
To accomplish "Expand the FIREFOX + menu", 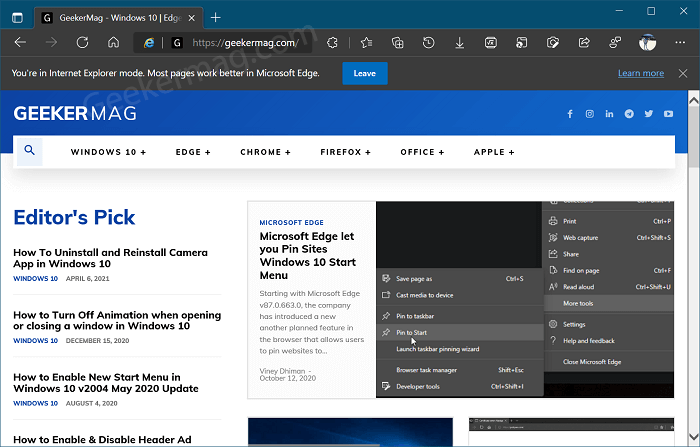I will (346, 152).
